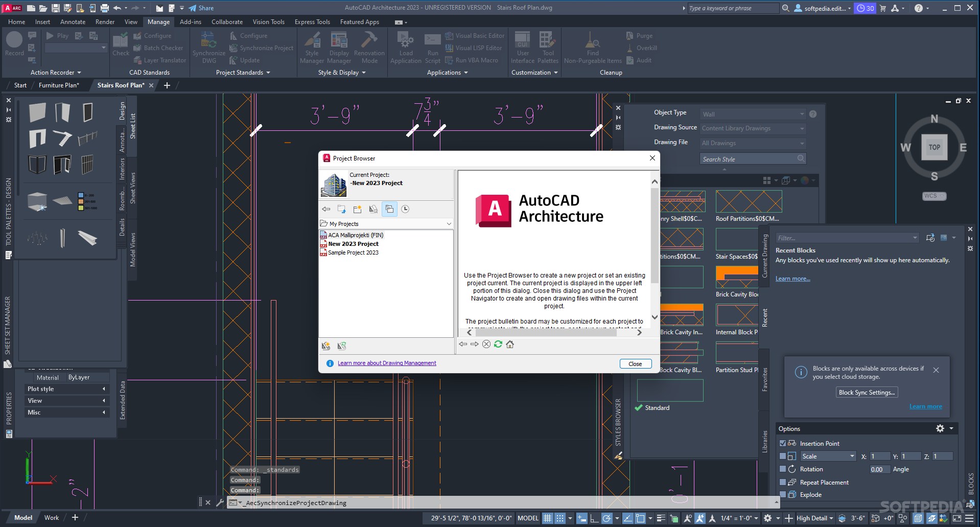980x527 pixels.
Task: Click the highlighted project folders view icon
Action: [389, 209]
